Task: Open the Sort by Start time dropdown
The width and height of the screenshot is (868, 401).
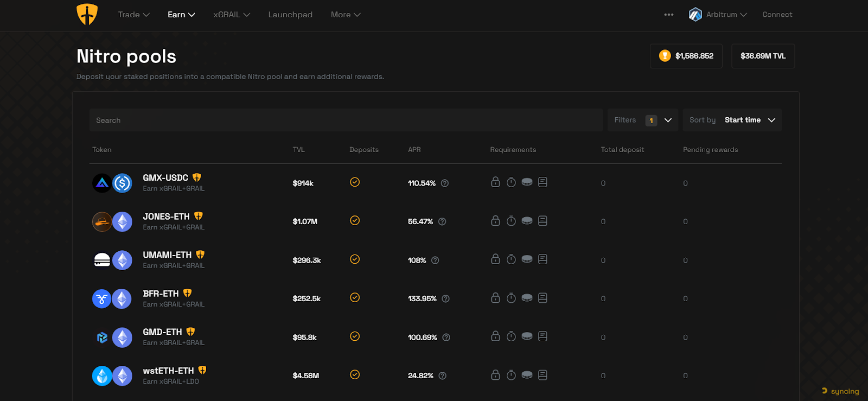Action: click(732, 120)
